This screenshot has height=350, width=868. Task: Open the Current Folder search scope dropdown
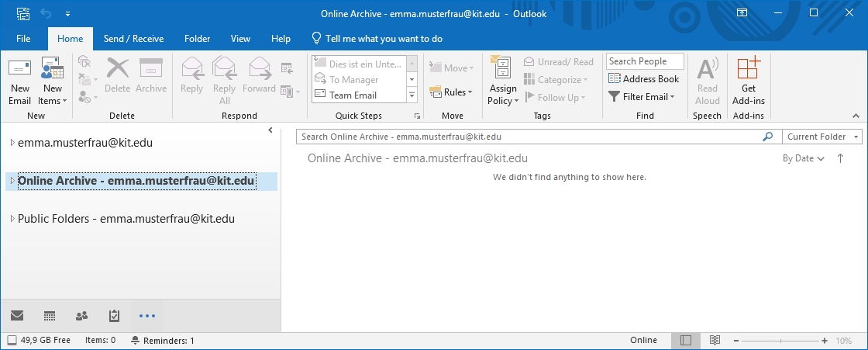(x=821, y=137)
